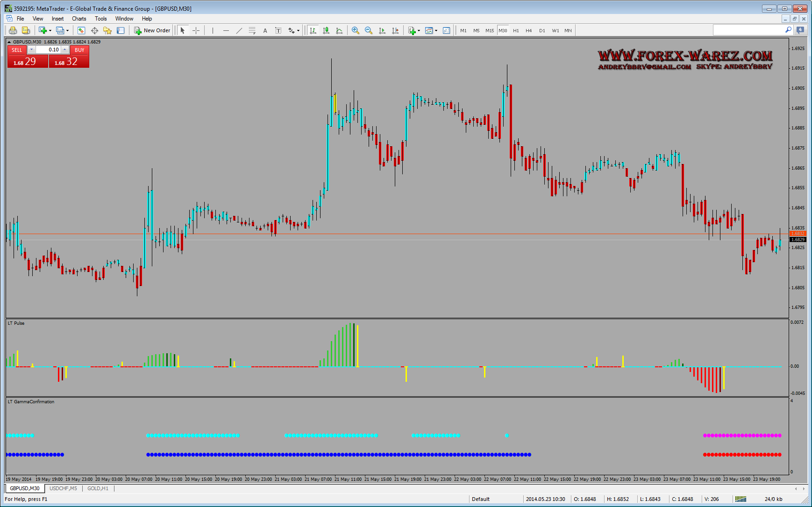Select the text label 'A' tool
This screenshot has height=507, width=812.
(x=265, y=31)
